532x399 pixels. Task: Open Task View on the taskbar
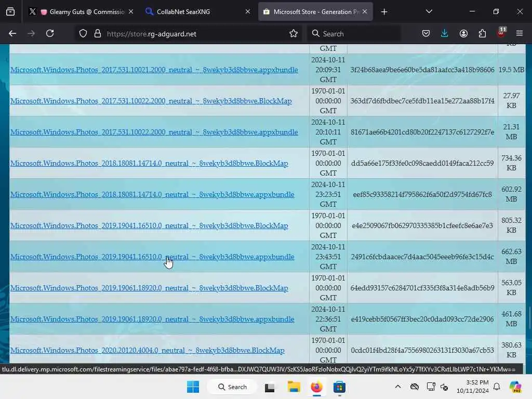click(270, 387)
